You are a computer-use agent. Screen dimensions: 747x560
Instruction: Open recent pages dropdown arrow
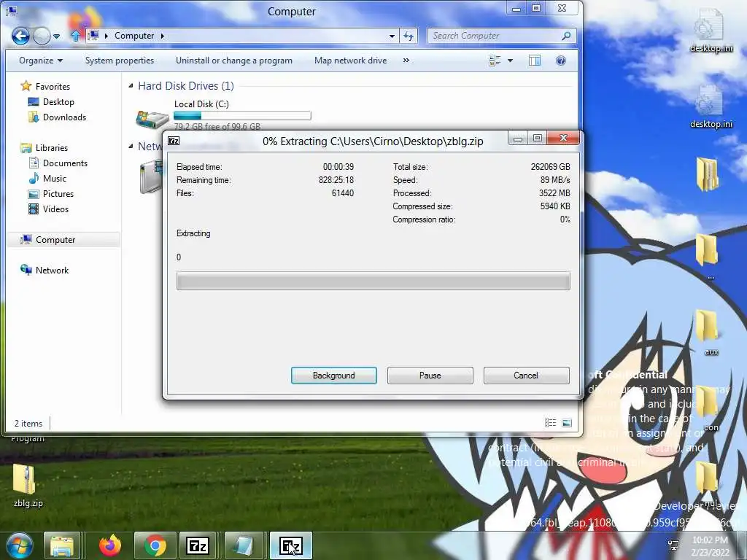pyautogui.click(x=57, y=36)
